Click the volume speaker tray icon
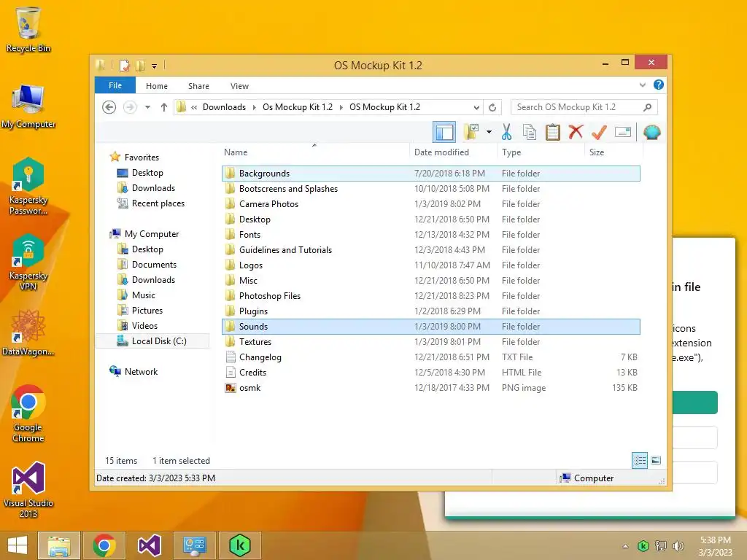This screenshot has height=560, width=747. coord(678,545)
